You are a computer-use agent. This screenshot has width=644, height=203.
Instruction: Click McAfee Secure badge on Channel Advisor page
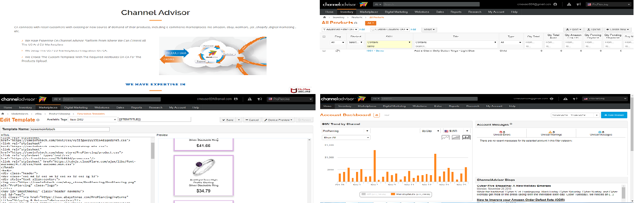pos(301,90)
